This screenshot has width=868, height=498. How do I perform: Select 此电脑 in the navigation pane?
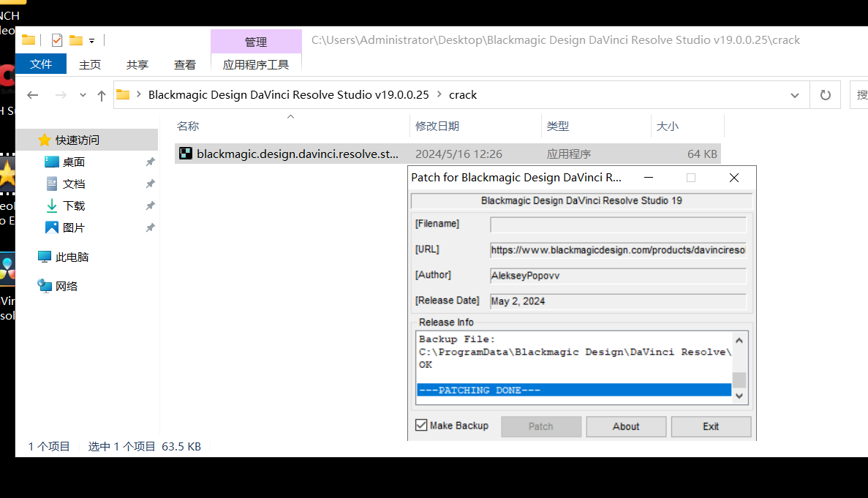[72, 257]
